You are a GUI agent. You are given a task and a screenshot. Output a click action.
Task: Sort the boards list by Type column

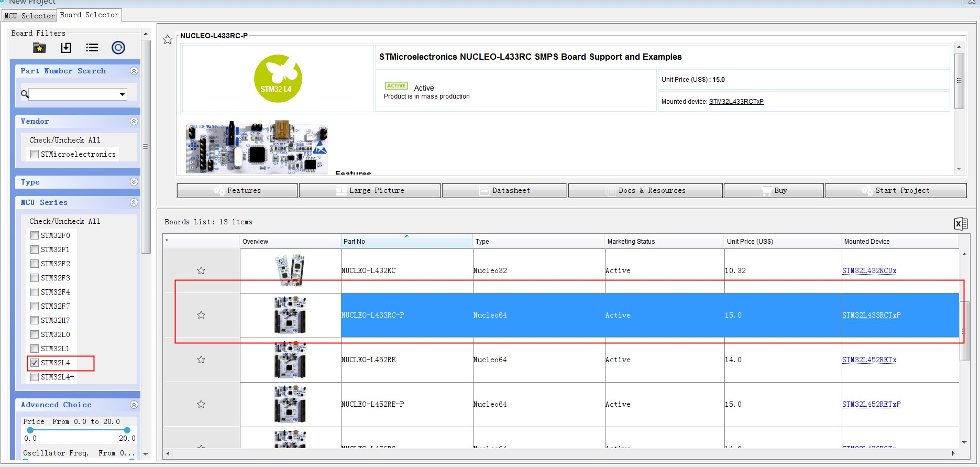(x=538, y=241)
